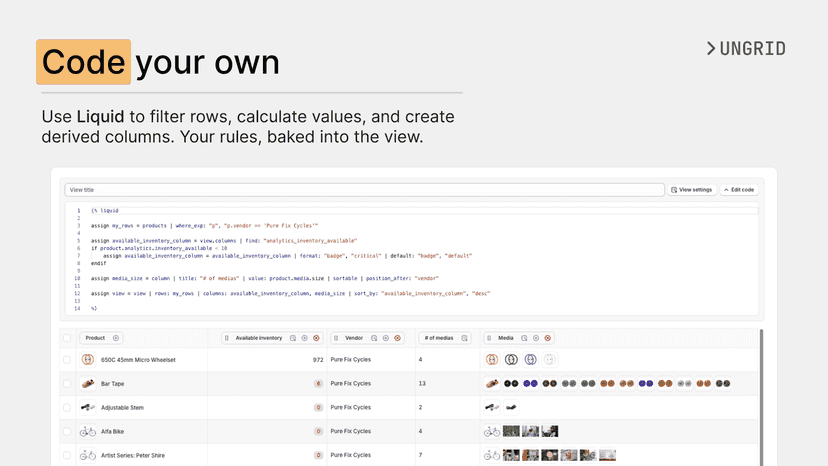
Task: Remove the Vendor column with red X
Action: pos(398,338)
